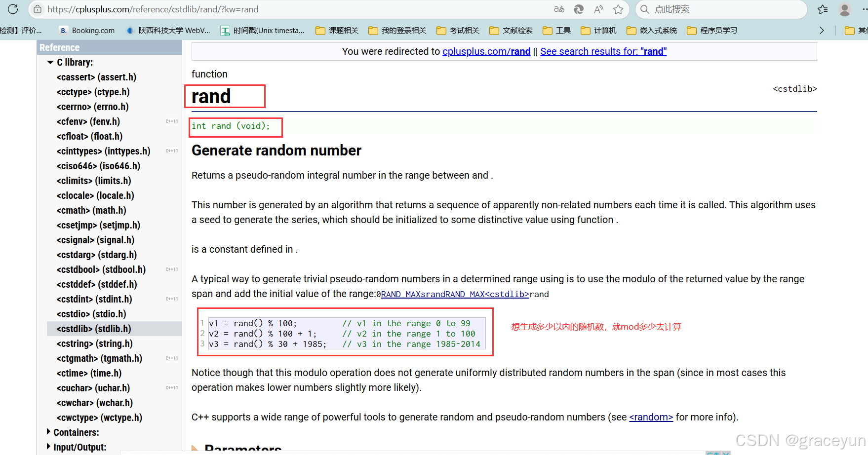Image resolution: width=868 pixels, height=455 pixels.
Task: Open <csignal> (signal.h) reference
Action: click(95, 240)
